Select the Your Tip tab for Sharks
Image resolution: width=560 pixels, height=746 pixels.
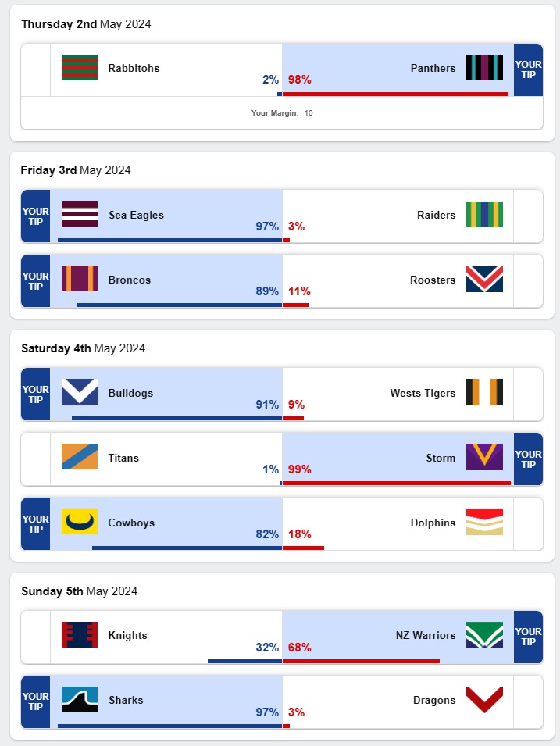pyautogui.click(x=36, y=701)
